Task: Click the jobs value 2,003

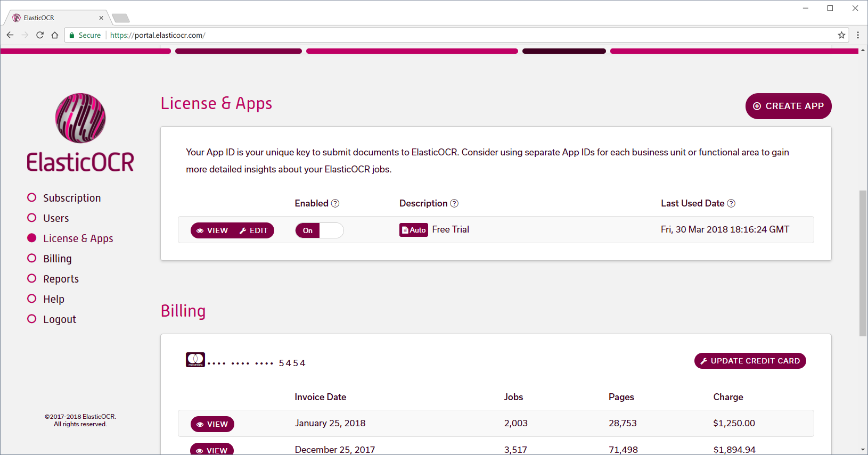Action: pos(515,423)
